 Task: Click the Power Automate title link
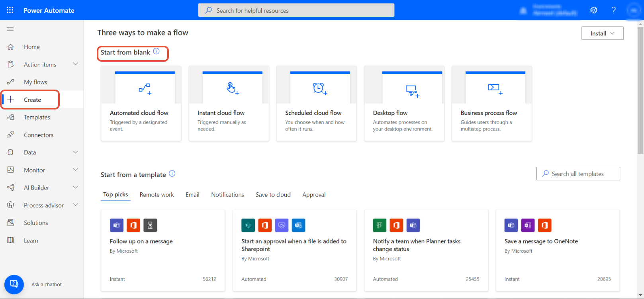[x=49, y=10]
